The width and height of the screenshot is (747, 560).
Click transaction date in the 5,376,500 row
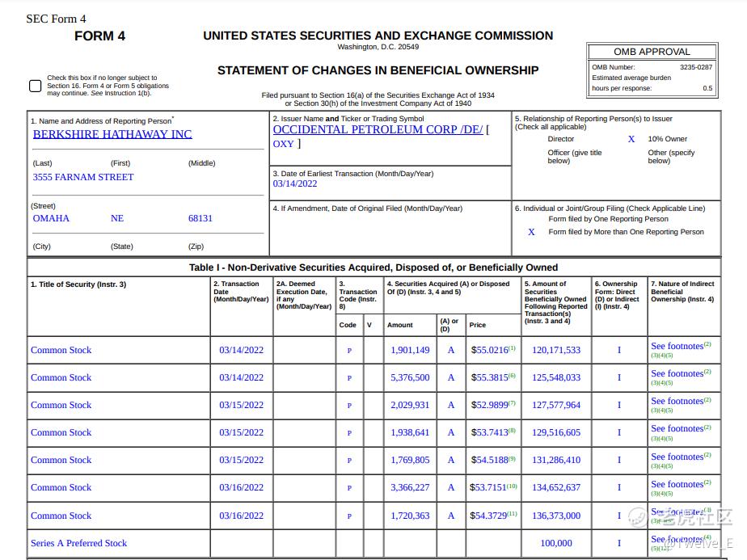pos(241,377)
